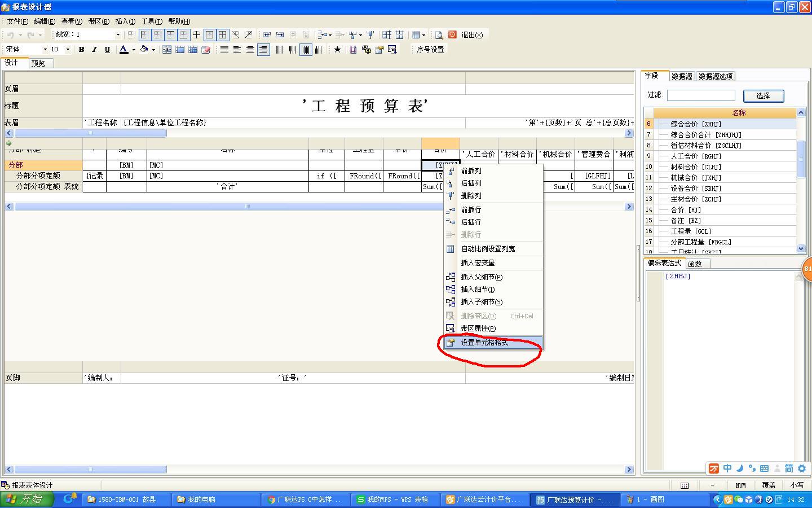Click the star icon in the toolbar

[x=337, y=50]
